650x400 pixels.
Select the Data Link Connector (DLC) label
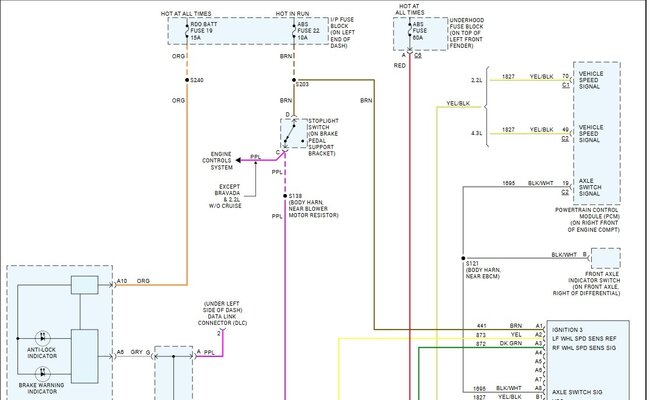click(222, 313)
